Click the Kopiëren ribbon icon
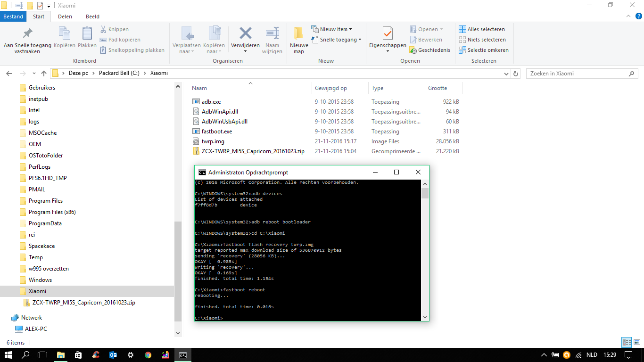 [x=65, y=38]
